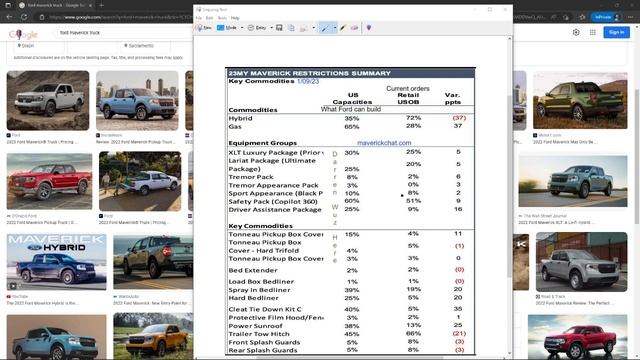Click the Spray In Bedliner row label
This screenshot has height=360, width=640.
(x=259, y=290)
